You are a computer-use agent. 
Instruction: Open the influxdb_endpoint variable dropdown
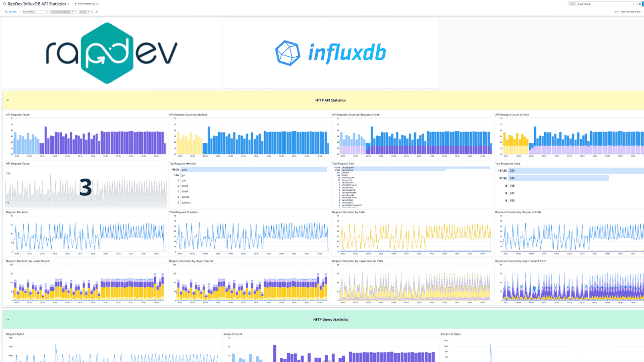(74, 12)
